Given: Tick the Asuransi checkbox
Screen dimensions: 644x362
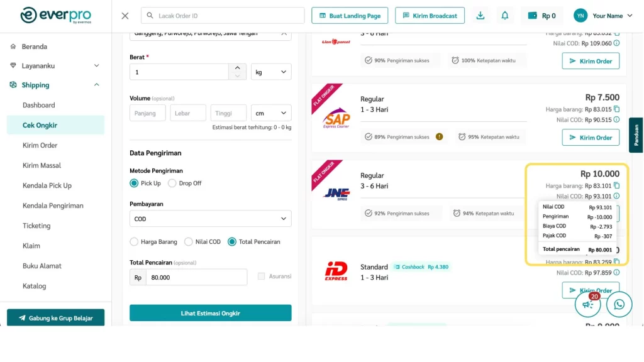Looking at the screenshot, I should (x=261, y=276).
